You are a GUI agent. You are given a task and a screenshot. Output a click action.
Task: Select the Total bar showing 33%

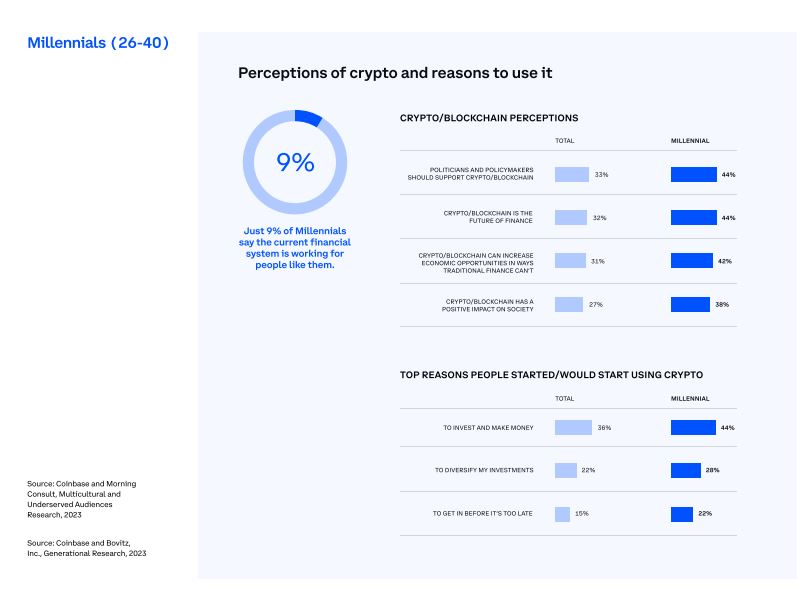[x=572, y=174]
